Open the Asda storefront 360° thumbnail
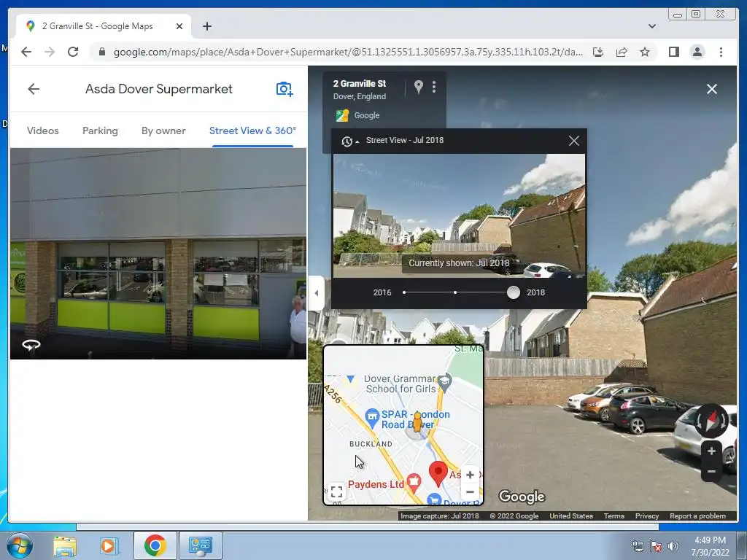Screen dimensions: 747x560 (158, 253)
